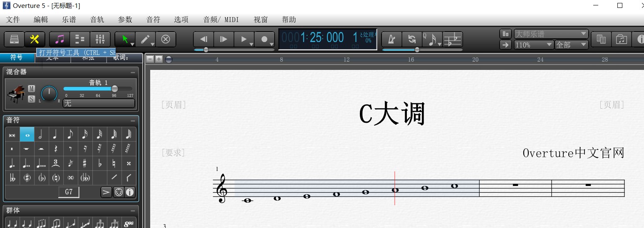Mute track 1 with the M button

point(32,88)
